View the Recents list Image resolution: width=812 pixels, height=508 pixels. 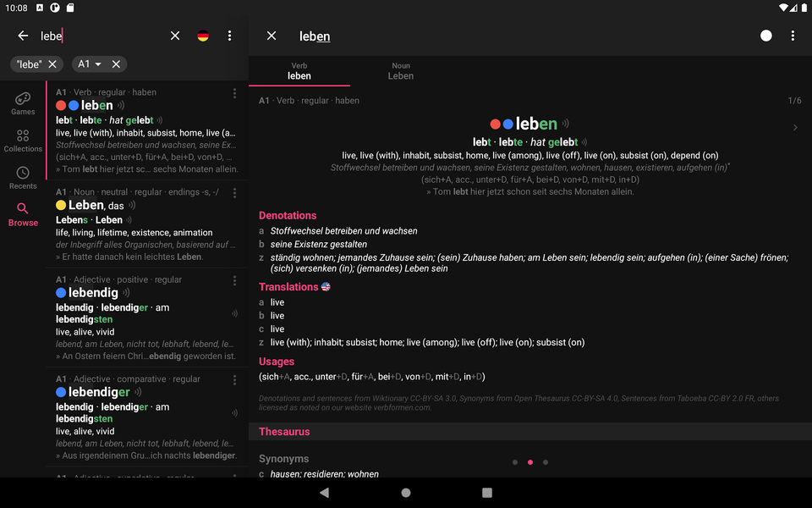coord(23,176)
